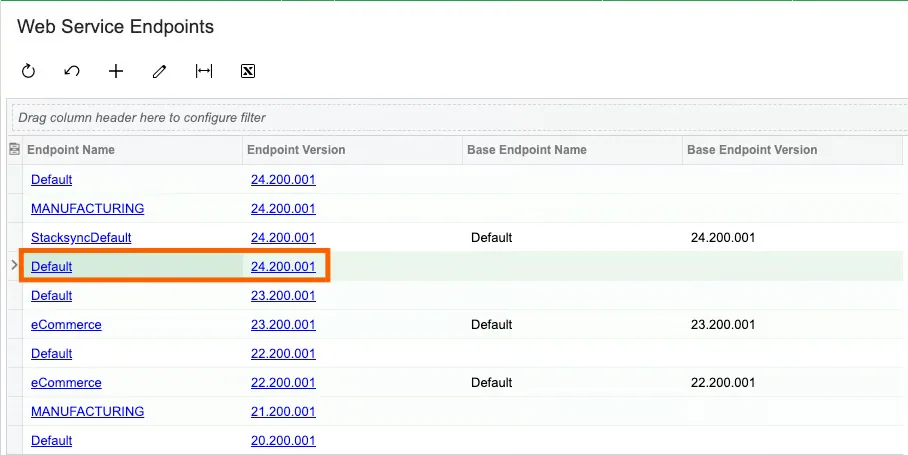This screenshot has height=455, width=908.
Task: Open the Default link in the 22.200.001 row
Action: (x=52, y=353)
